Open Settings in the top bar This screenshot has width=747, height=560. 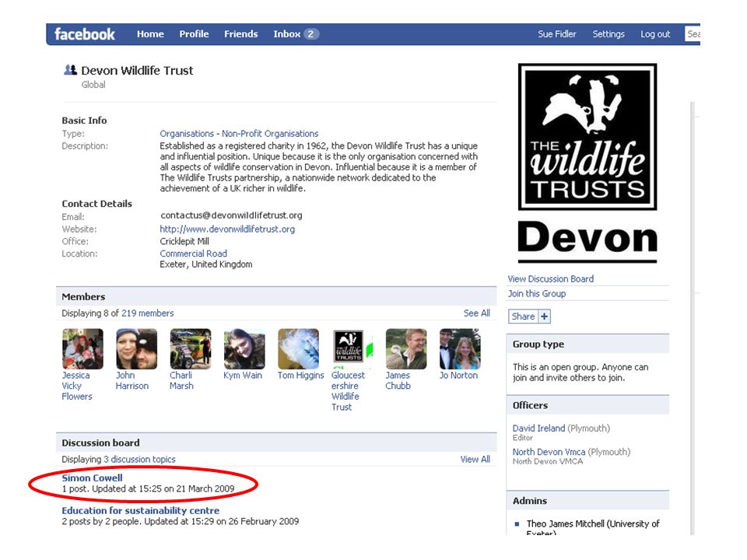point(608,33)
